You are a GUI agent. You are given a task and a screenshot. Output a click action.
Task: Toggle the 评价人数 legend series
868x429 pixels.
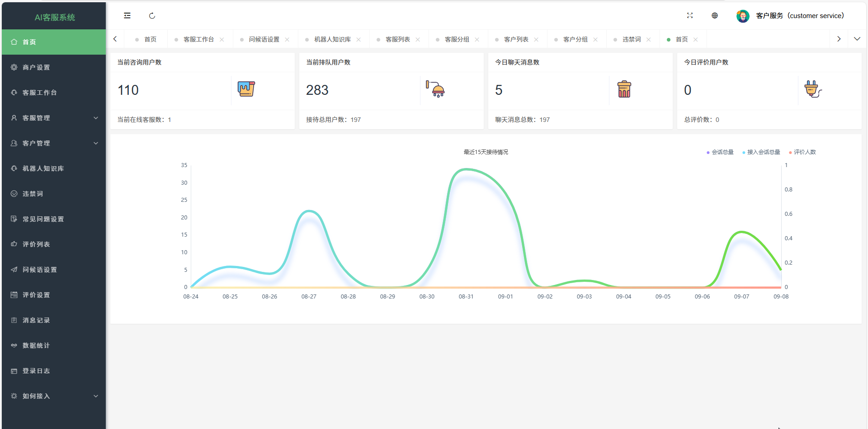[x=802, y=152]
